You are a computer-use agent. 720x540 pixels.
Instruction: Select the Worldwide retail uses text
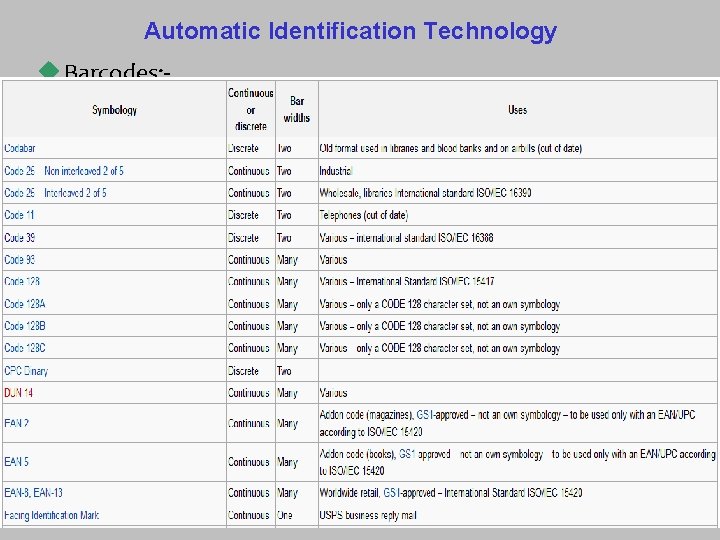point(451,493)
